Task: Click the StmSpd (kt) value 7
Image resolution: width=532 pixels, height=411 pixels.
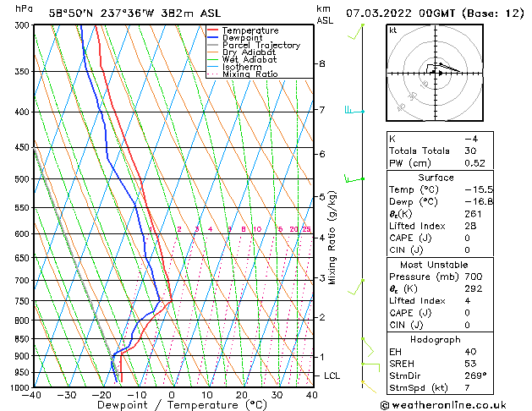Action: [x=467, y=387]
